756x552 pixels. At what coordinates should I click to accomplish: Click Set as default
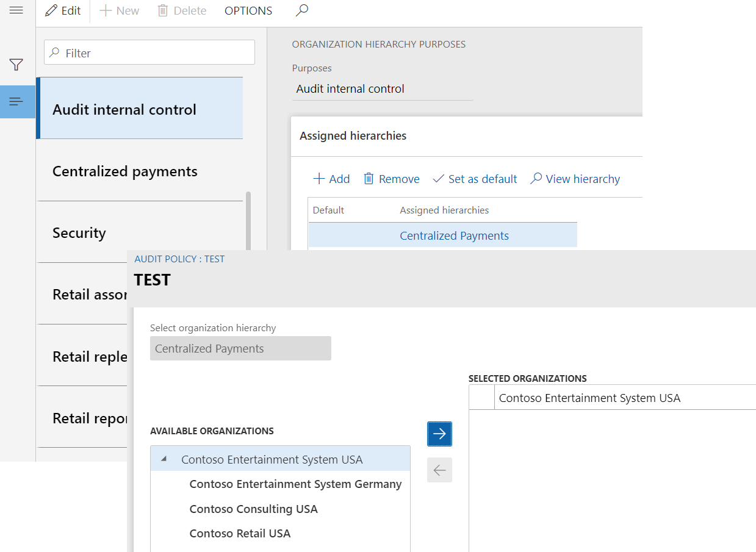[x=475, y=179]
